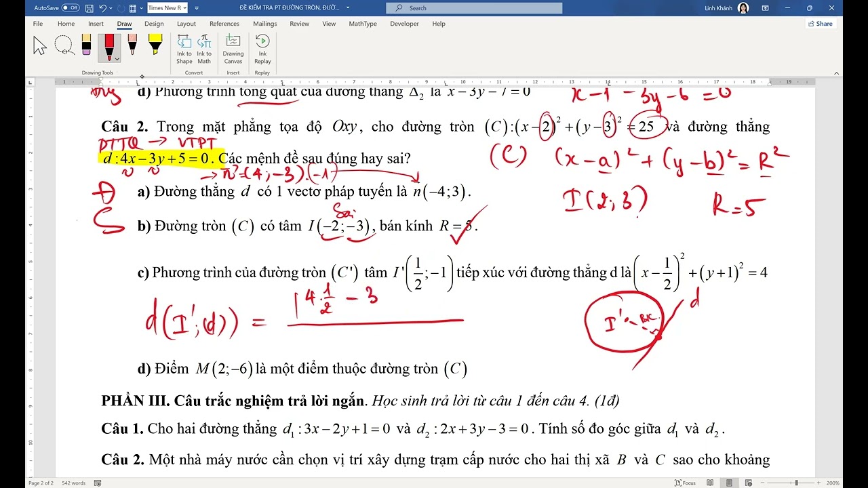
Task: Click the Save icon in title bar
Action: [x=89, y=8]
